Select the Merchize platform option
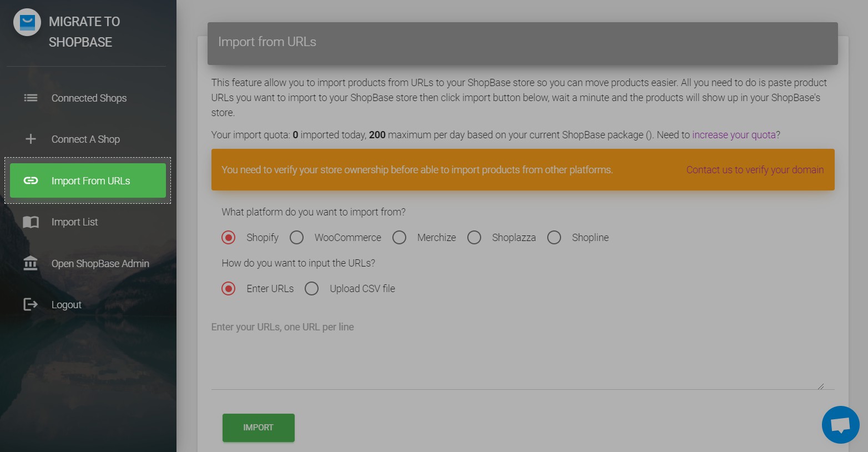The width and height of the screenshot is (868, 452). pyautogui.click(x=399, y=237)
